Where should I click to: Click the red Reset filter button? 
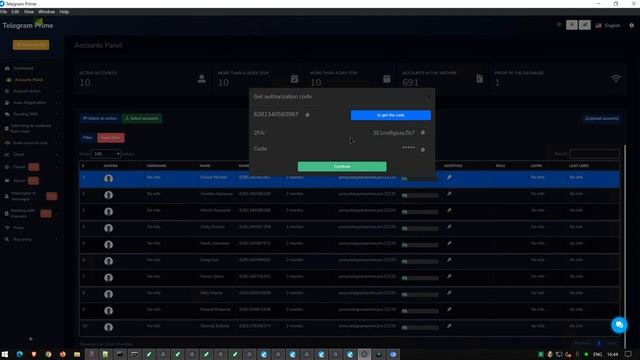click(x=111, y=138)
